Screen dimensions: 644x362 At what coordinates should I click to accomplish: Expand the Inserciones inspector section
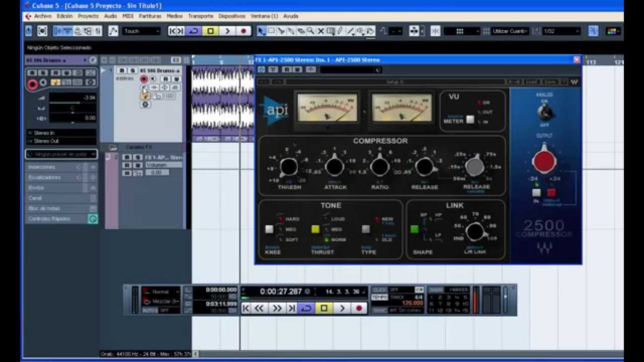click(x=61, y=167)
